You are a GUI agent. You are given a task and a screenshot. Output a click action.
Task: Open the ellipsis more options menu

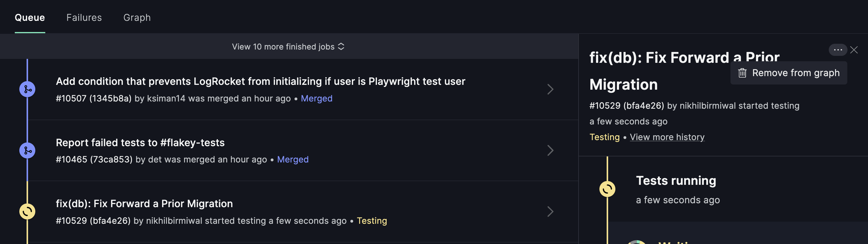(837, 50)
